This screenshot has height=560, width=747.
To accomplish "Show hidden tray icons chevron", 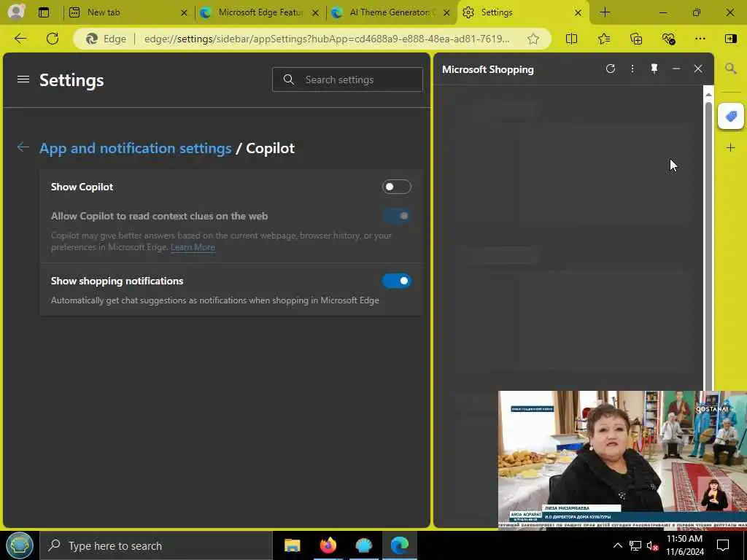I will pos(617,545).
